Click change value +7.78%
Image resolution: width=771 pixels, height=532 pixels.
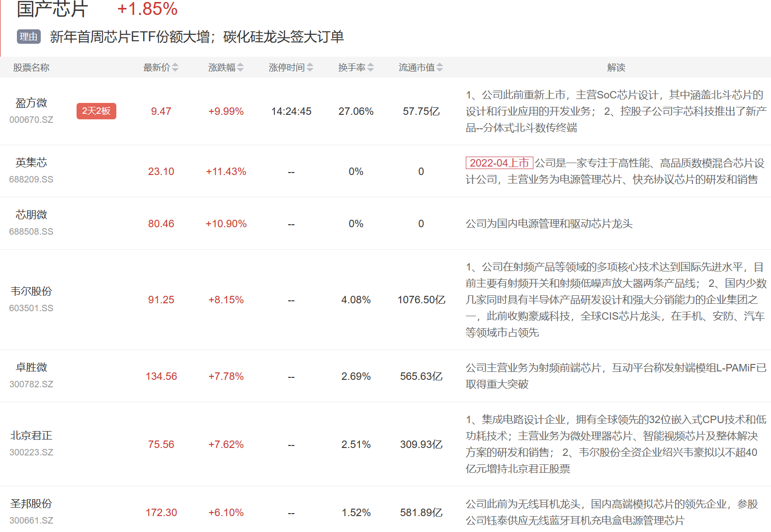click(226, 376)
